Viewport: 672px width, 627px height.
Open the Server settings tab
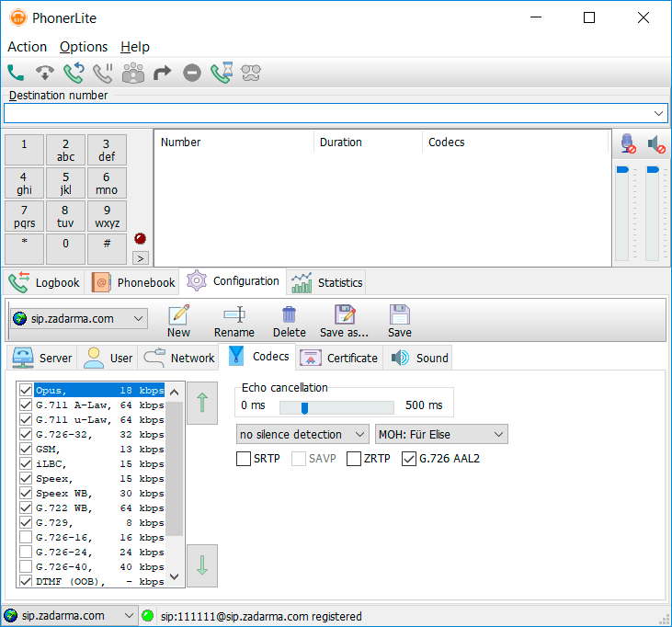42,358
